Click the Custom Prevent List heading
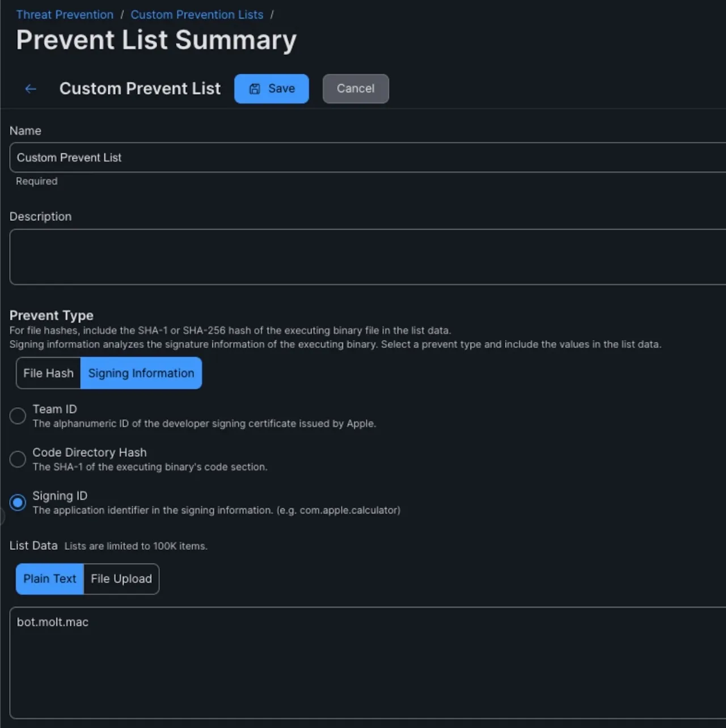726x728 pixels. coord(140,89)
